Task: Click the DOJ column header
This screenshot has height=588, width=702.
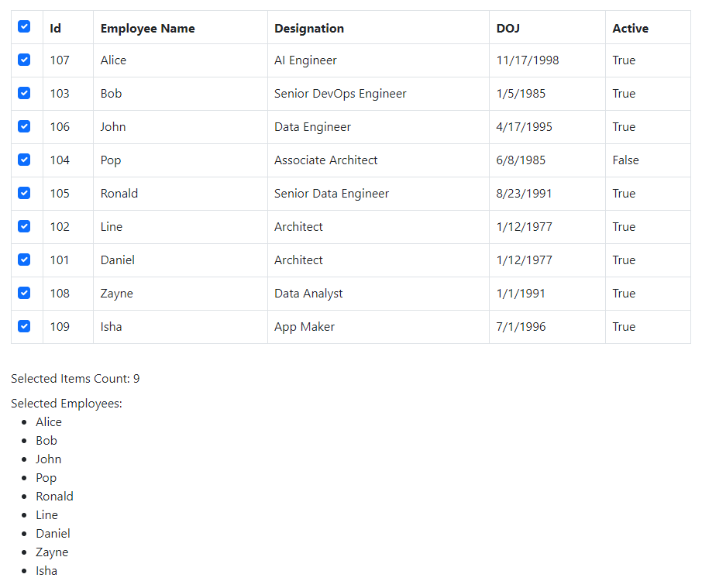Action: pos(508,28)
